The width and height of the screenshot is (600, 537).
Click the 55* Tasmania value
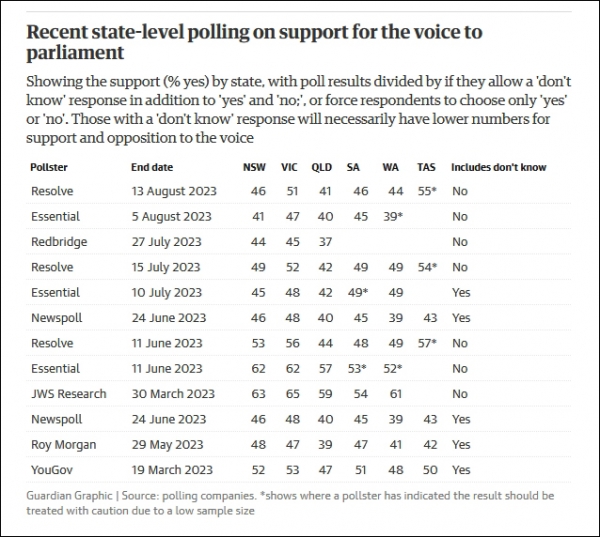426,191
